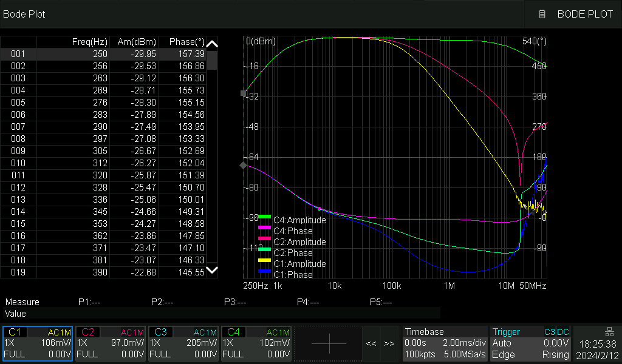Open the Timebase settings box
This screenshot has height=364, width=622.
[x=445, y=343]
